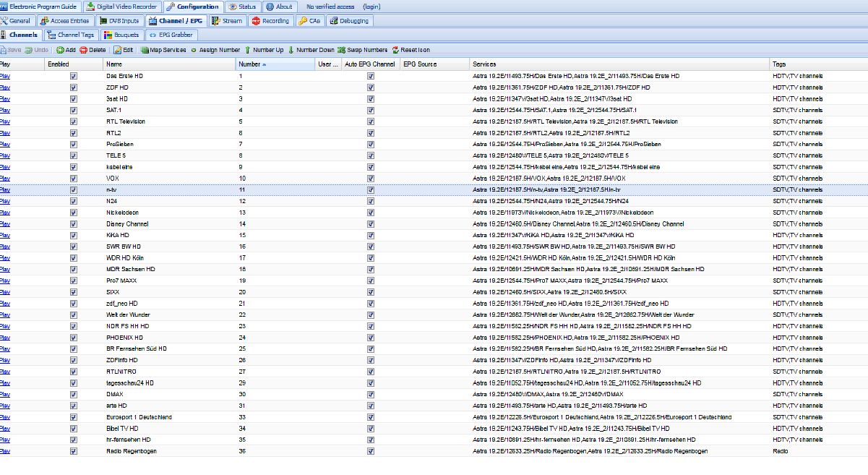The width and height of the screenshot is (868, 475).
Task: Click the Enabled column header
Action: pyautogui.click(x=73, y=64)
